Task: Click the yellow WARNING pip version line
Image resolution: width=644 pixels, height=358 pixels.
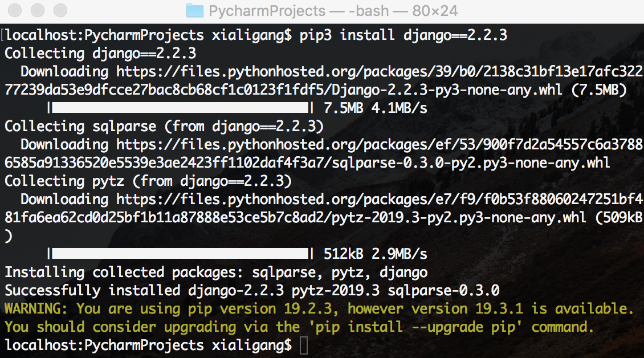Action: pos(319,309)
